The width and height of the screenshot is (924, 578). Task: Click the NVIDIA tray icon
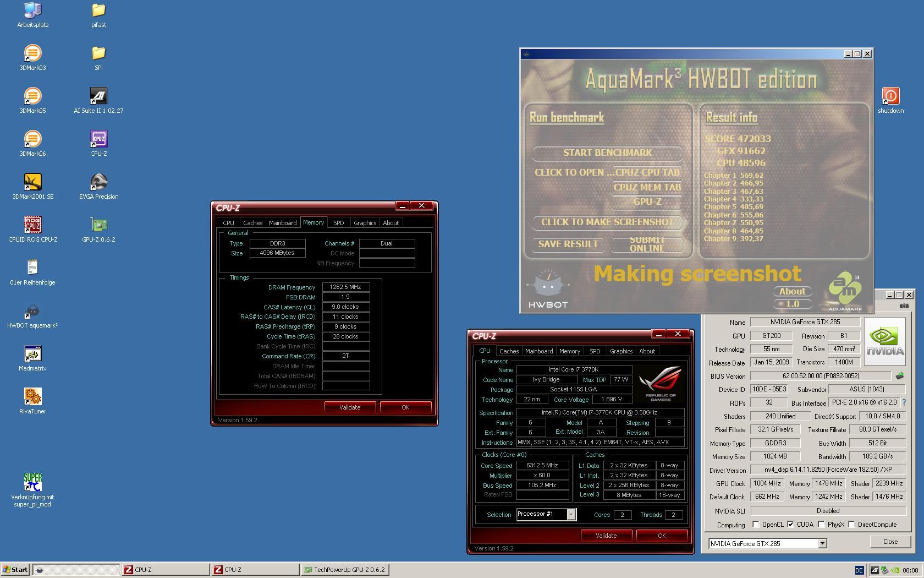895,570
